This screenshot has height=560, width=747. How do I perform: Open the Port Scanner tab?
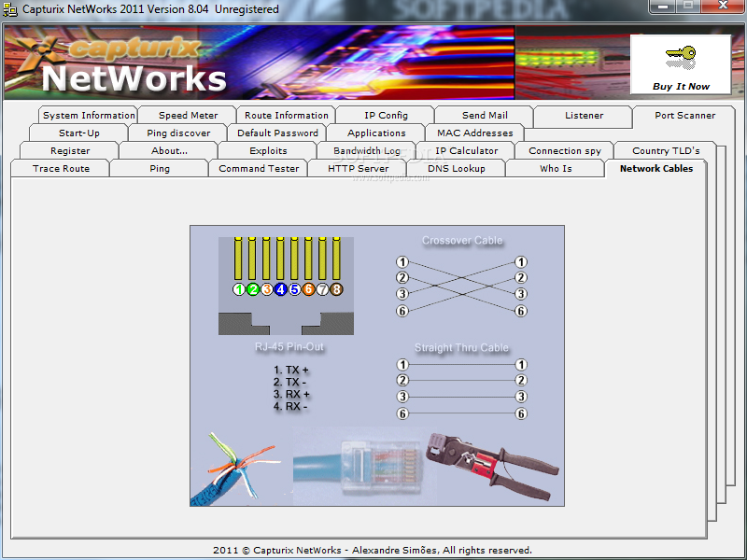[x=684, y=115]
